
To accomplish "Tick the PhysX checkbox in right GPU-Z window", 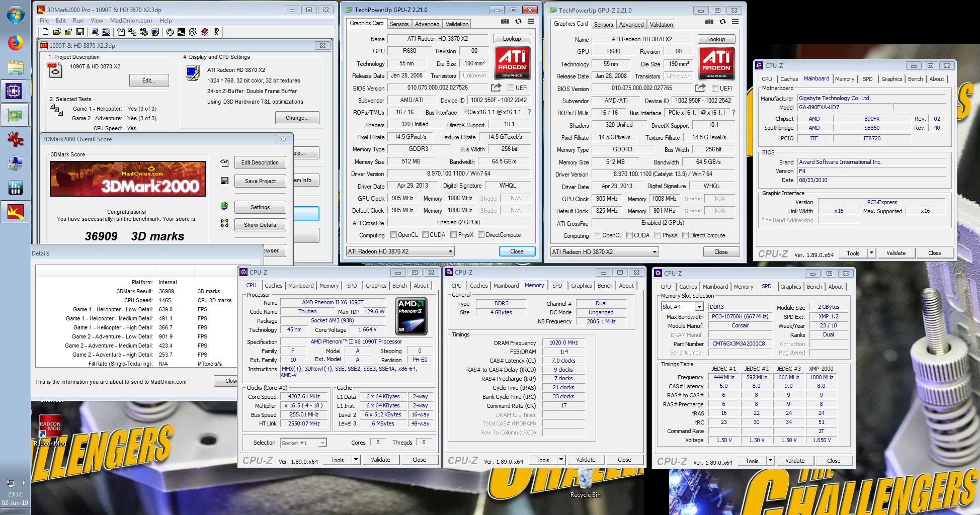I will [658, 235].
